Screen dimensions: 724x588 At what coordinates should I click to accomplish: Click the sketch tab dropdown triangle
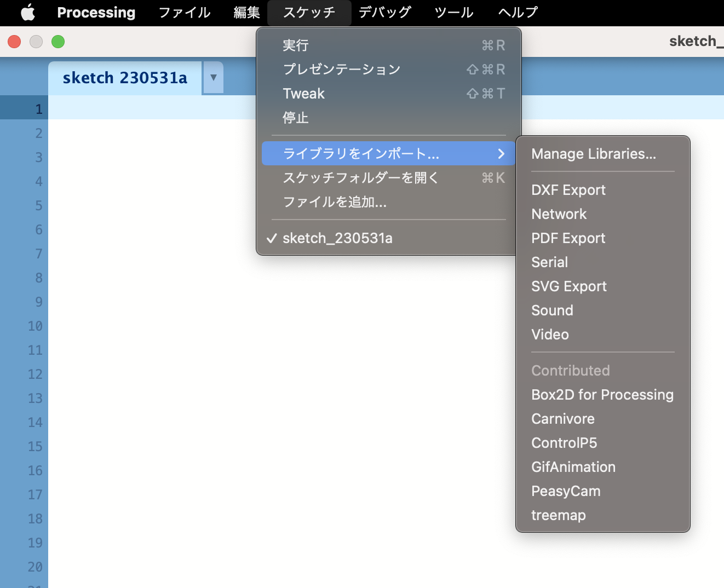(212, 77)
